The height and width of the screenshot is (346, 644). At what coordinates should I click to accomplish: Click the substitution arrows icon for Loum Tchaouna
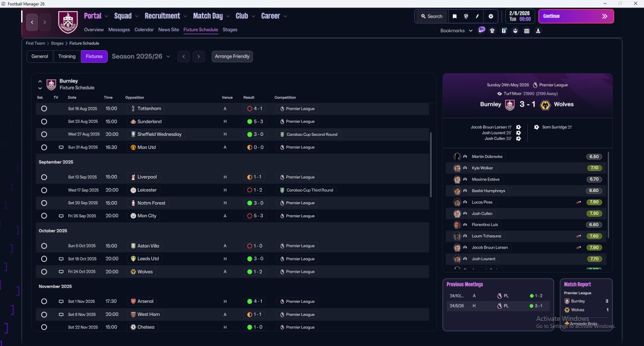pyautogui.click(x=579, y=236)
